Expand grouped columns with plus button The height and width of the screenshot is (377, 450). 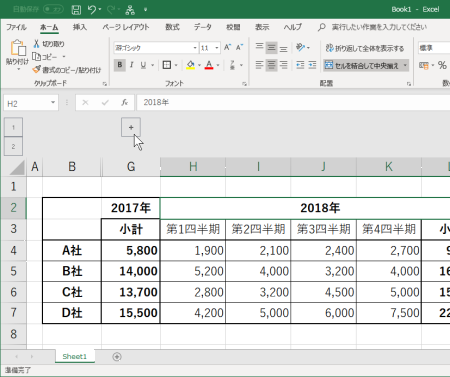click(x=131, y=127)
